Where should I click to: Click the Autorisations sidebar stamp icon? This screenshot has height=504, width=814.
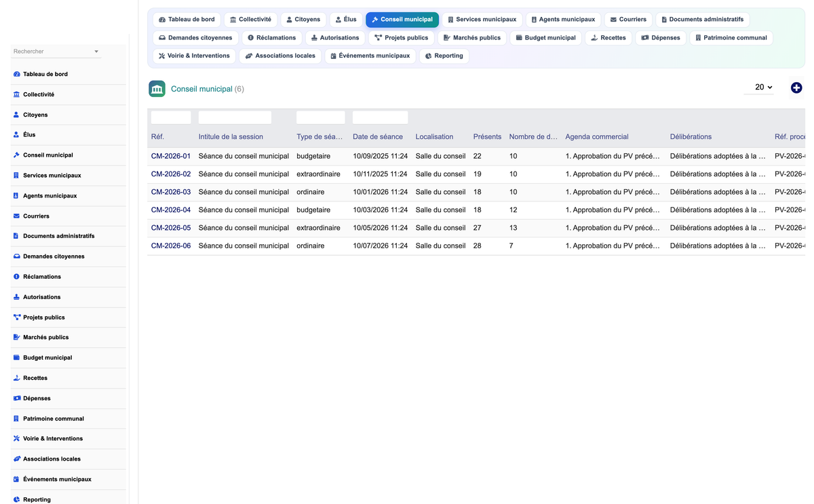[16, 297]
